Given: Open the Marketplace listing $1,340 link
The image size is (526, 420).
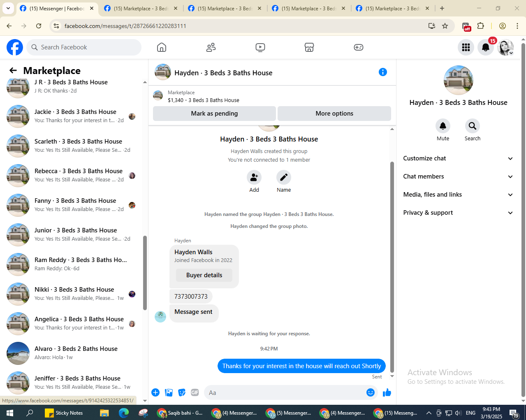Looking at the screenshot, I should pos(204,100).
